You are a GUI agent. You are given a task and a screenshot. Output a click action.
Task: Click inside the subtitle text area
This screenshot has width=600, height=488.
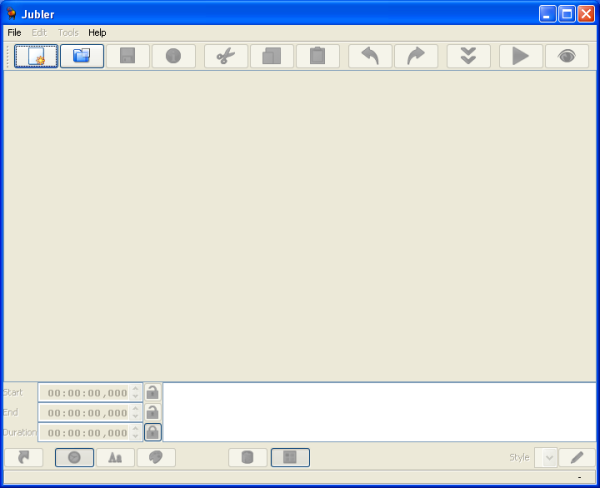[379, 411]
